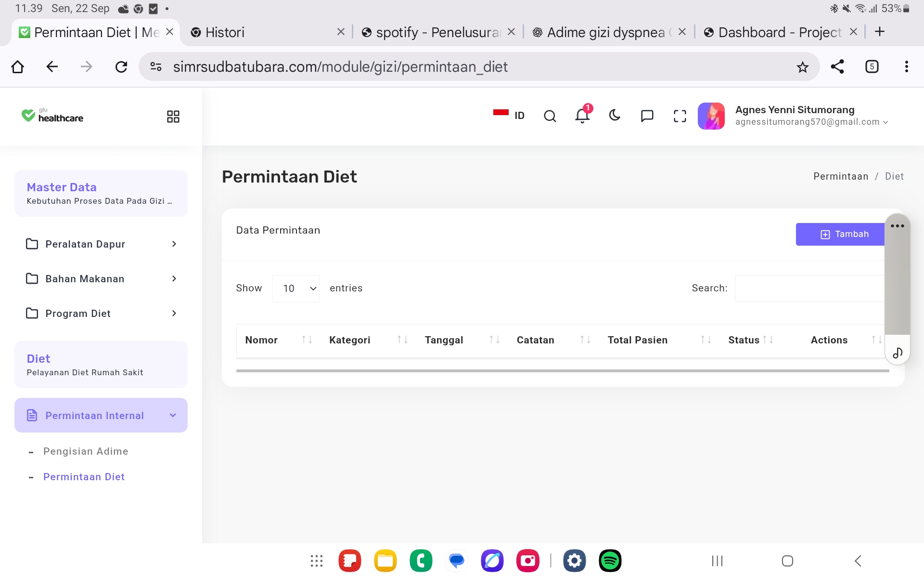924x578 pixels.
Task: Enter fullscreen with the expand icon
Action: pos(680,116)
